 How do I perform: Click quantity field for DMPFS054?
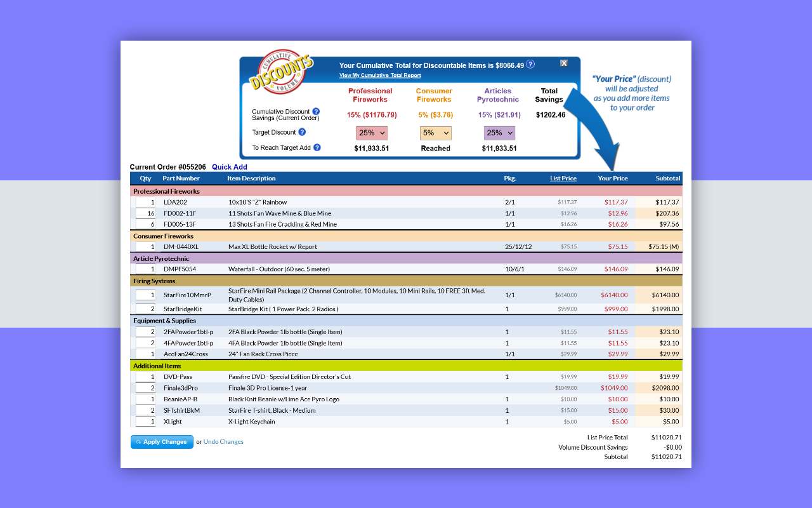coord(145,269)
